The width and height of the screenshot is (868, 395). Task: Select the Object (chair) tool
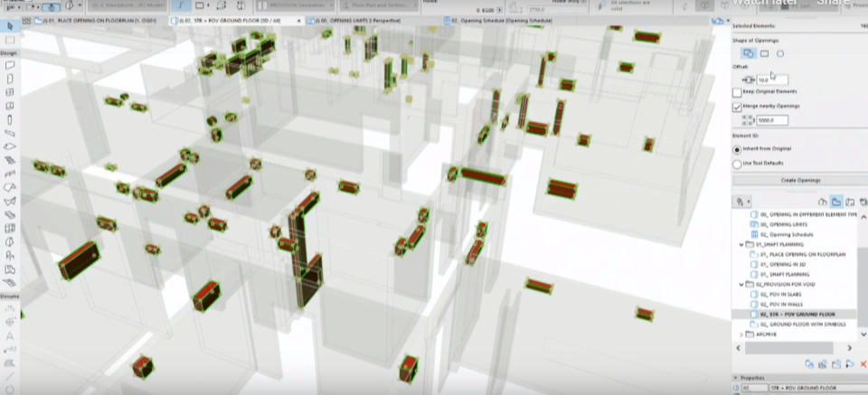coord(10,255)
